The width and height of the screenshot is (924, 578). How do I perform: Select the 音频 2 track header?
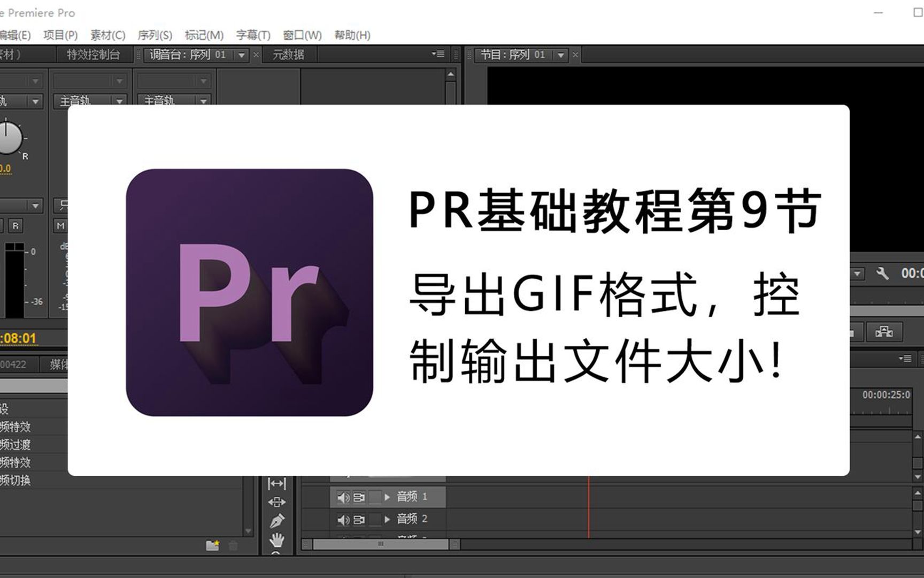388,519
